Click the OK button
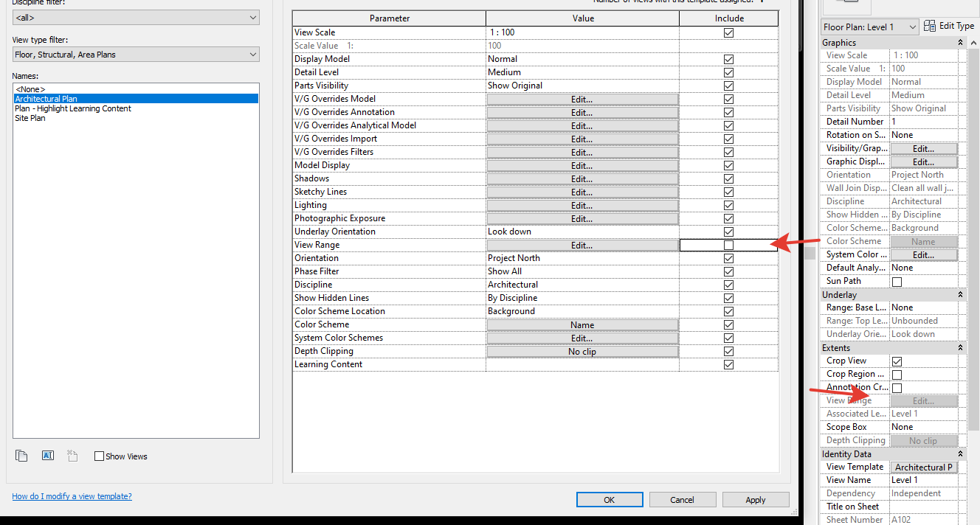 click(609, 499)
